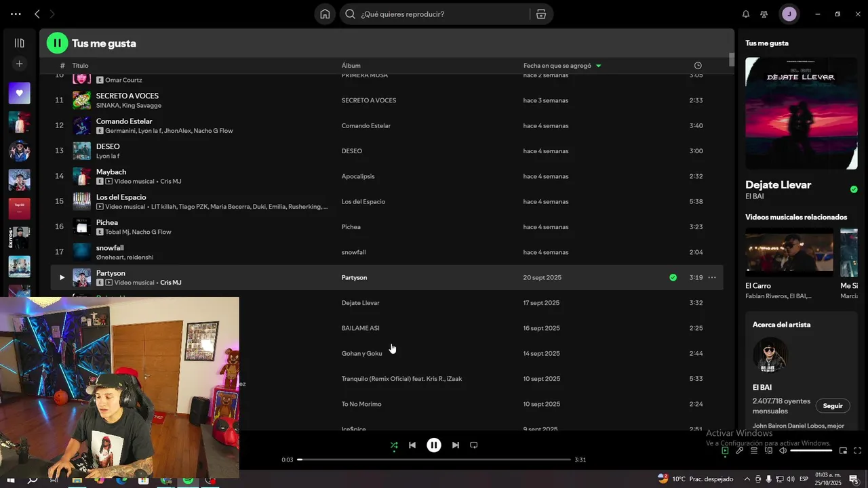Open the Spotify Home icon
This screenshot has width=868, height=488.
click(325, 14)
